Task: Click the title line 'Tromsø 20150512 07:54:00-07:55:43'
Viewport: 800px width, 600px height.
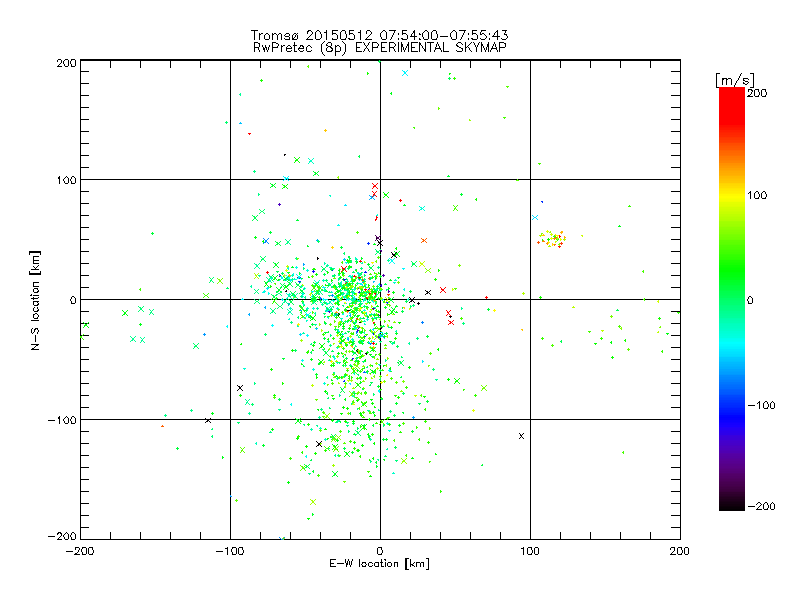Action: [x=379, y=35]
